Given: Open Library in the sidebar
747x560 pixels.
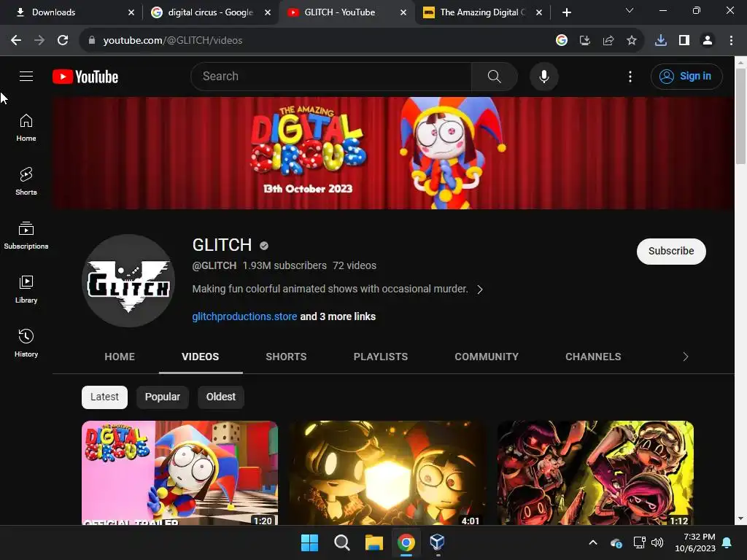Looking at the screenshot, I should click(x=26, y=289).
